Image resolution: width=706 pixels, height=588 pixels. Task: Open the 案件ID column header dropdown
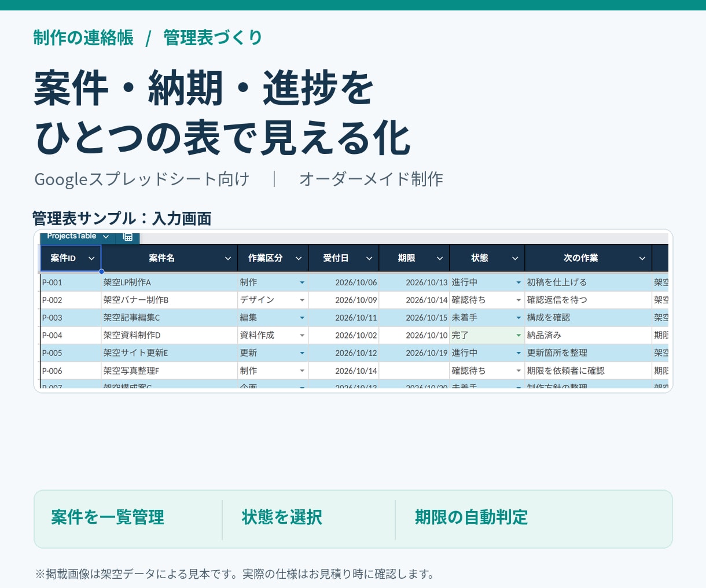(x=91, y=258)
